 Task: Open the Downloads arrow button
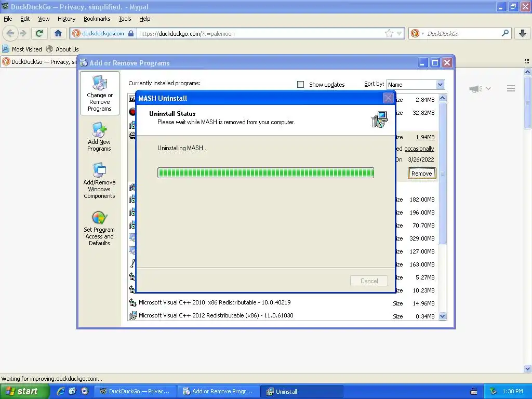(523, 33)
